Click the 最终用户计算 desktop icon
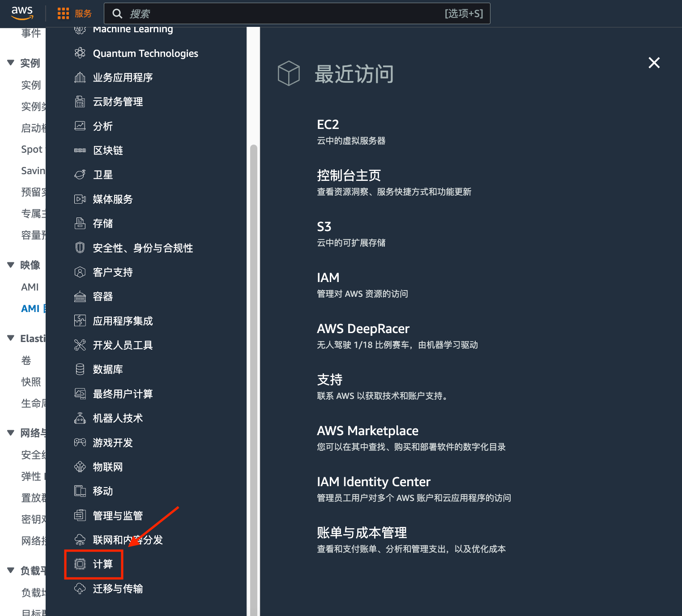 coord(80,394)
